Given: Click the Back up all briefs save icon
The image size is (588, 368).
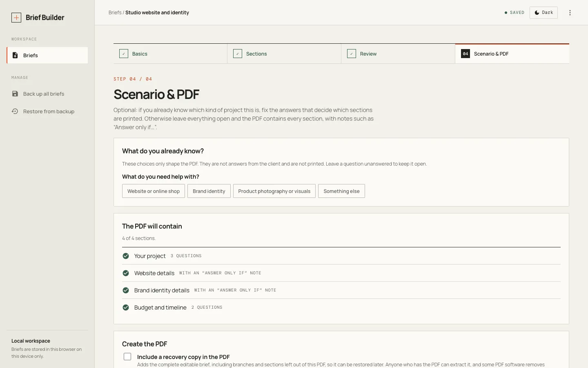Looking at the screenshot, I should click(x=15, y=94).
